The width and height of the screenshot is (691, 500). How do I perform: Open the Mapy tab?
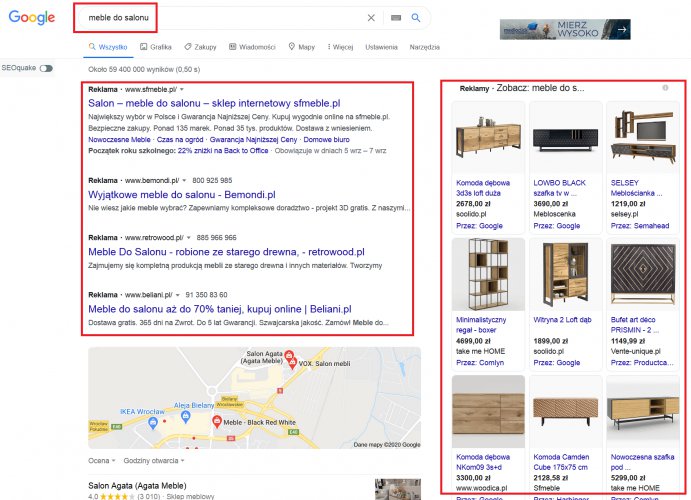(x=301, y=46)
